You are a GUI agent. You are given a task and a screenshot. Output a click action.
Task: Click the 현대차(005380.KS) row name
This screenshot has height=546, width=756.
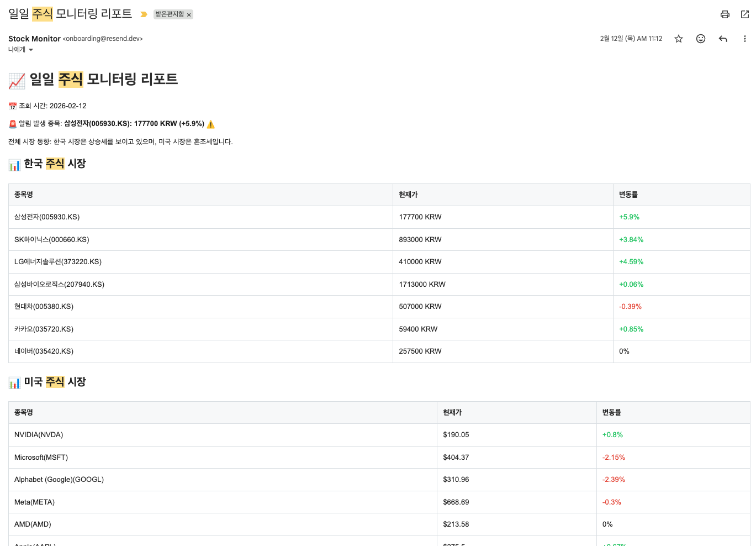pyautogui.click(x=44, y=307)
